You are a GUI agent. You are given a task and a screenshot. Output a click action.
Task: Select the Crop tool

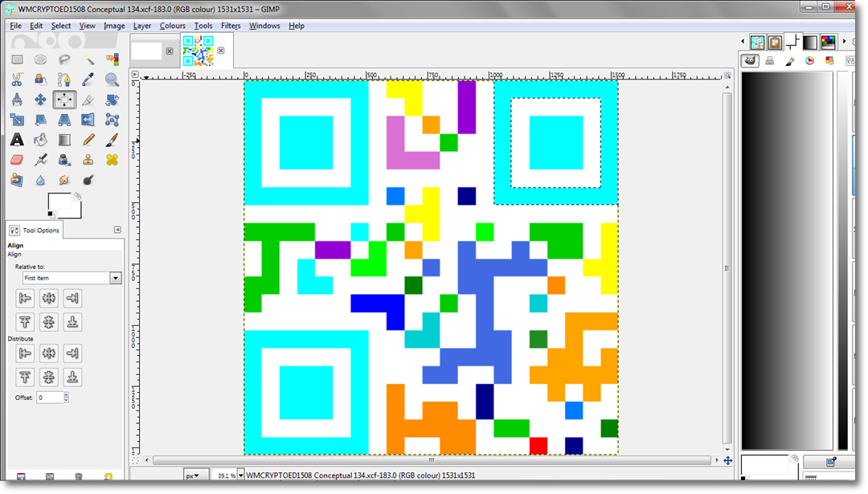pyautogui.click(x=88, y=100)
